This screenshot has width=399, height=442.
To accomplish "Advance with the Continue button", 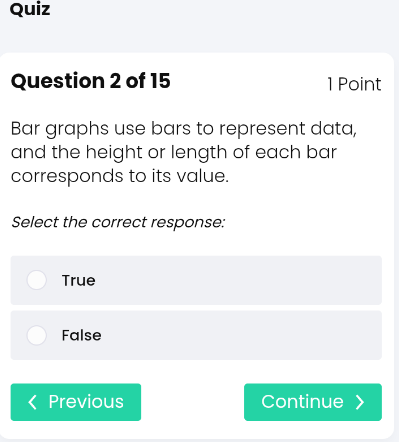I will coord(313,402).
